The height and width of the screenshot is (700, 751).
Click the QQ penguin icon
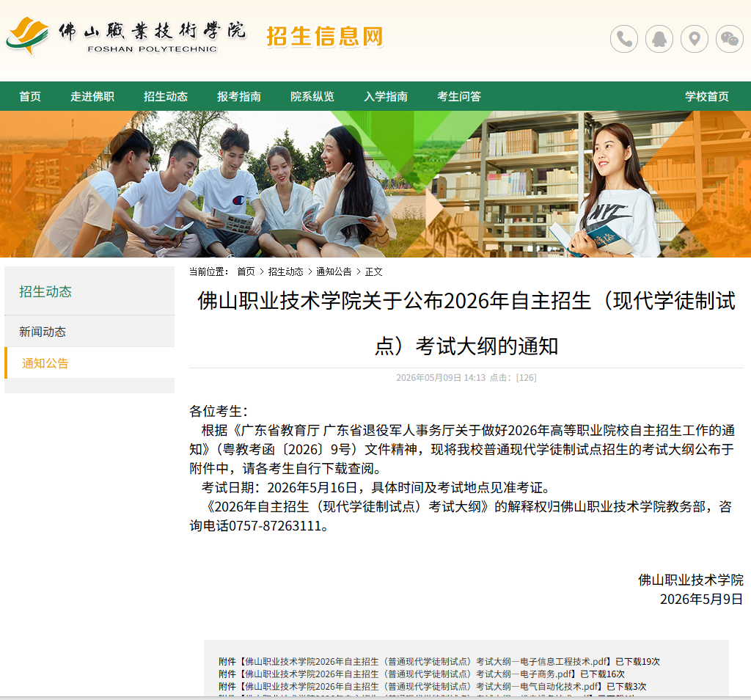coord(659,39)
